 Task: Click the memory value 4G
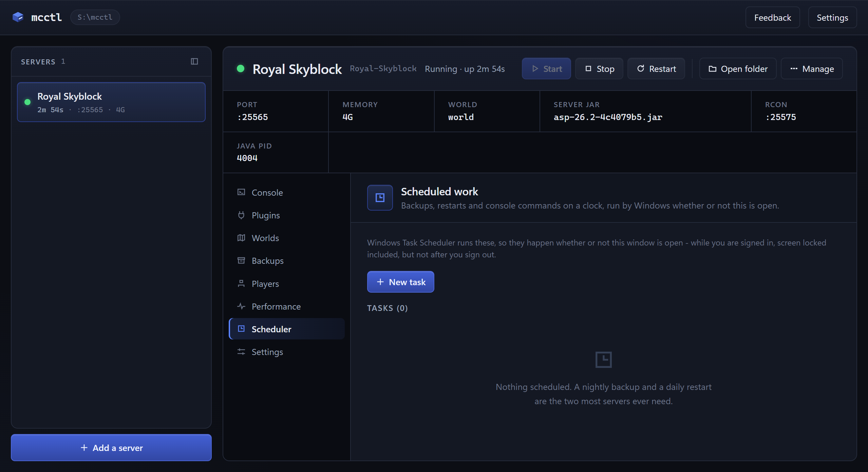pyautogui.click(x=348, y=117)
